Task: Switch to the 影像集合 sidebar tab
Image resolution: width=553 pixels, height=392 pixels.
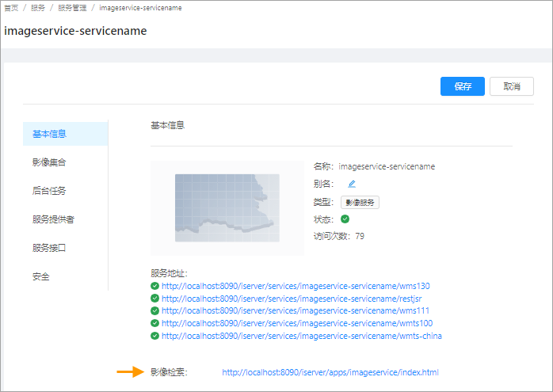Action: (x=49, y=162)
